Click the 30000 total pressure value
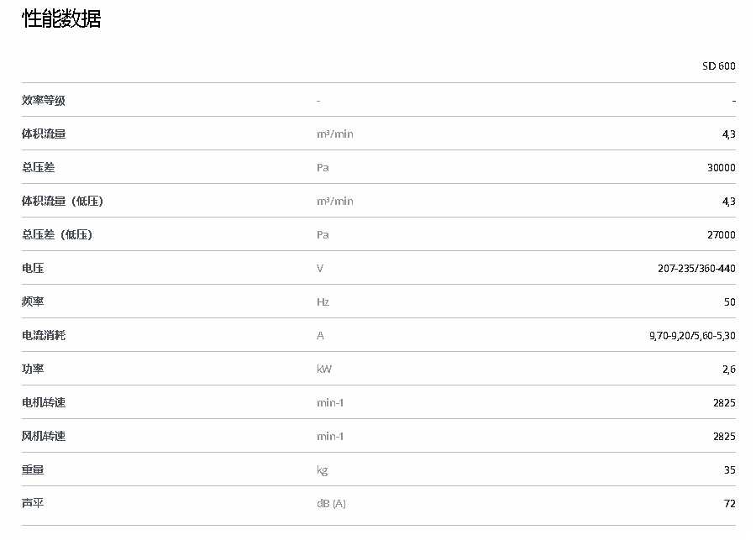 tap(721, 168)
